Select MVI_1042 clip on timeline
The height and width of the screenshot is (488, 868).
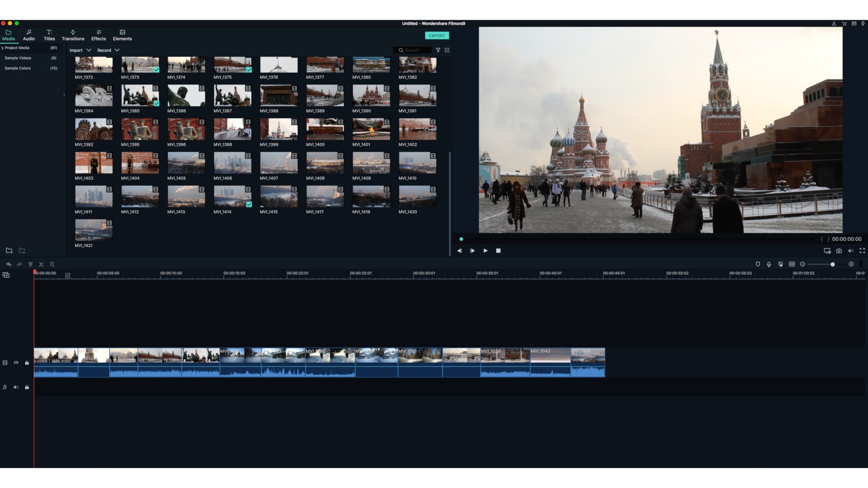[x=550, y=362]
